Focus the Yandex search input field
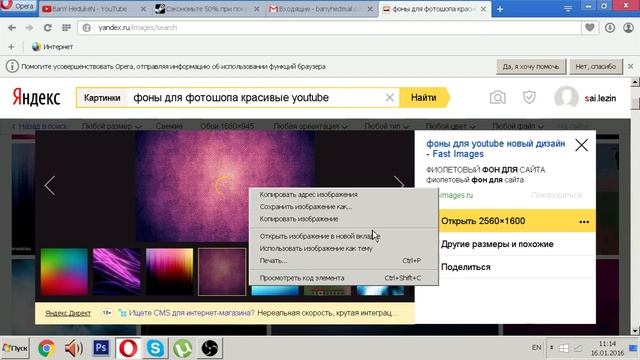The image size is (640, 360). click(257, 98)
